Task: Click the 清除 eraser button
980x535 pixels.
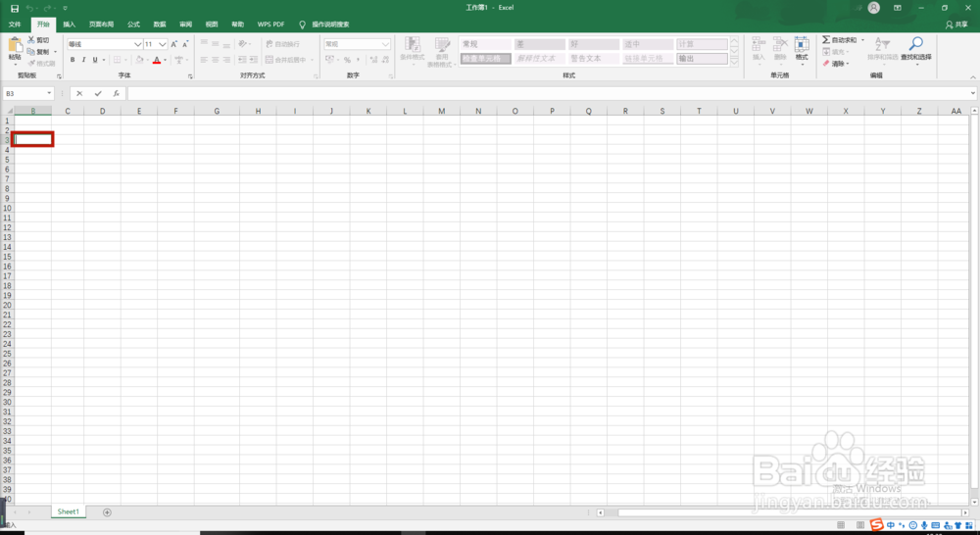Action: pos(835,64)
